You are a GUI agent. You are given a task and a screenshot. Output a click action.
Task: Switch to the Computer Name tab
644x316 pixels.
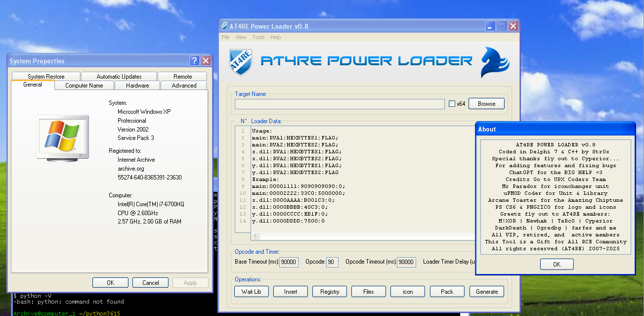click(84, 86)
